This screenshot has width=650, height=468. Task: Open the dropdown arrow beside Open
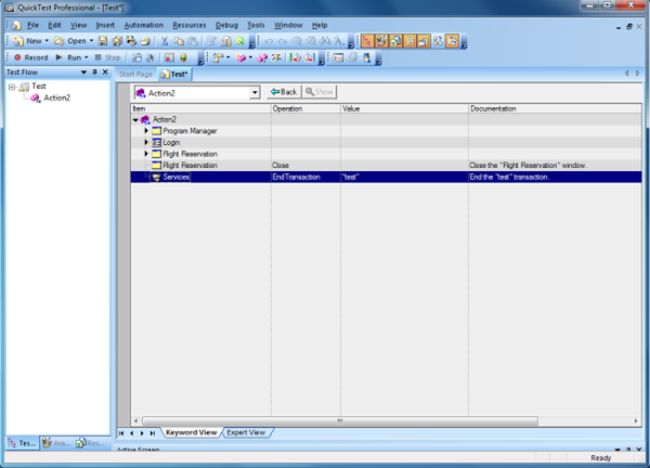pyautogui.click(x=91, y=41)
